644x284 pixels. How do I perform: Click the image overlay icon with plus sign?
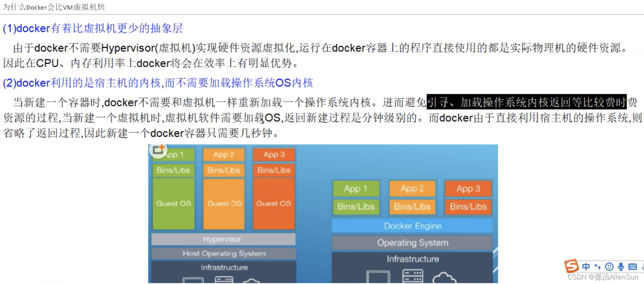[158, 150]
